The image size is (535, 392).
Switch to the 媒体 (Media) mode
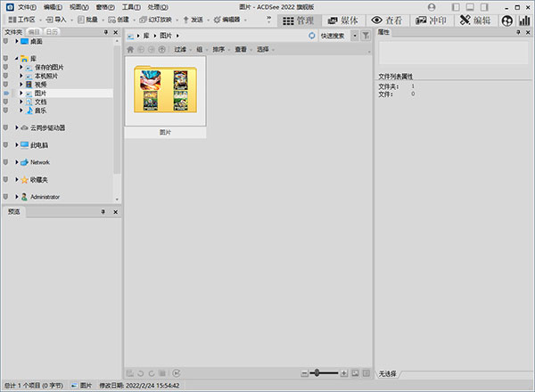pos(343,20)
